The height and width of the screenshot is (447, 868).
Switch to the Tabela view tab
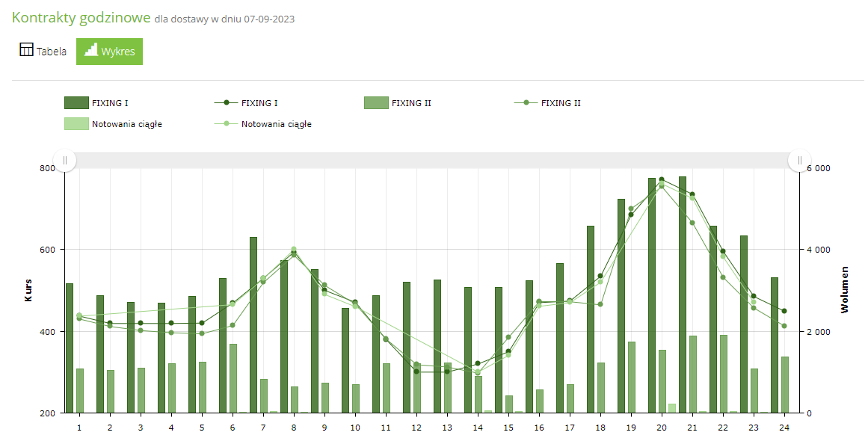point(43,52)
